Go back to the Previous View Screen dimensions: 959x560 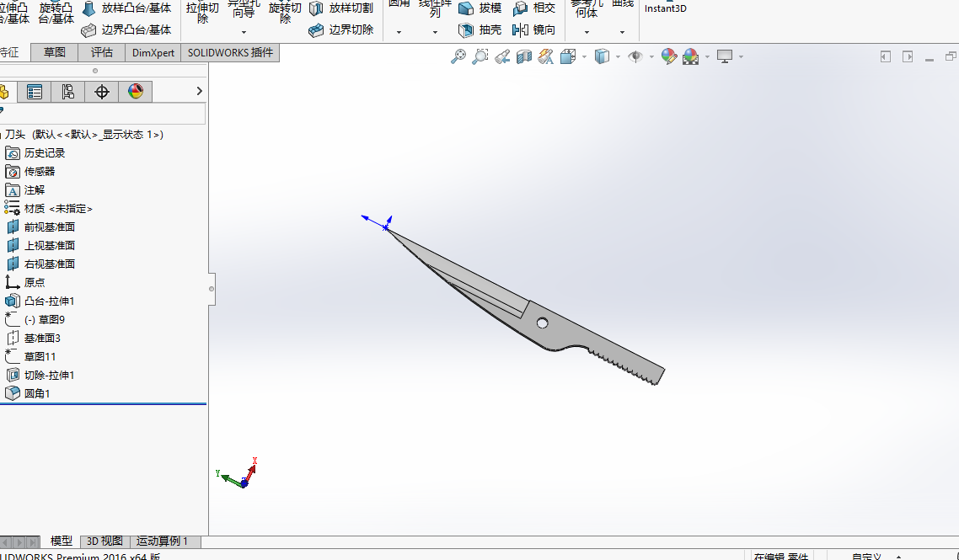[x=502, y=57]
